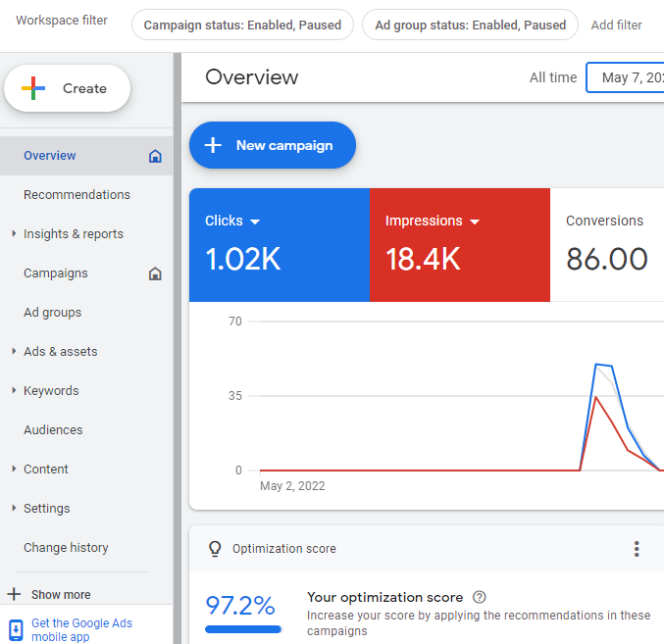The height and width of the screenshot is (644, 664).
Task: Go to Ad groups page
Action: pos(53,313)
